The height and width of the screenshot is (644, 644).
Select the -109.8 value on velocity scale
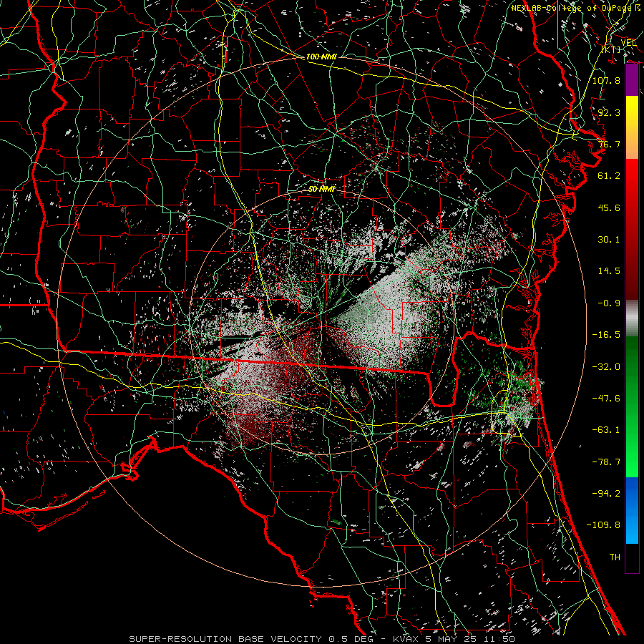[603, 525]
